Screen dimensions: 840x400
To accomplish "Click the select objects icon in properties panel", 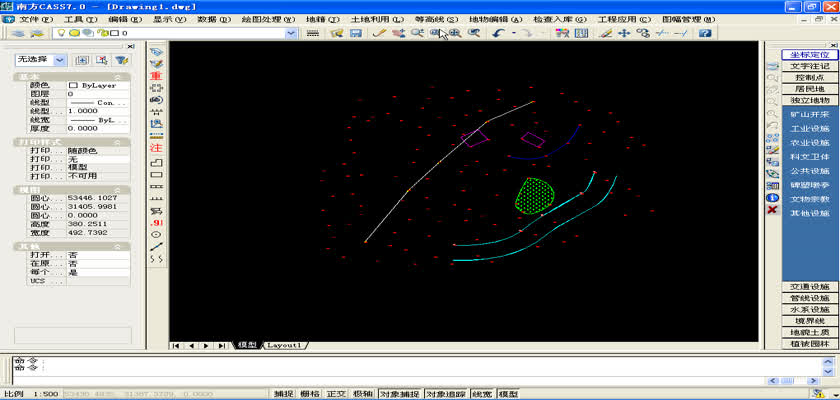I will click(x=102, y=60).
